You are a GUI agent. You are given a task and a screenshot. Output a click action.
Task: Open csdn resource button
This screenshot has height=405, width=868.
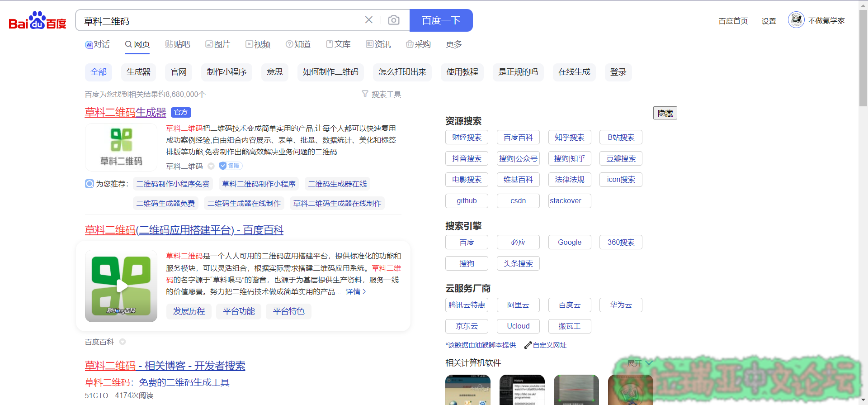click(518, 201)
